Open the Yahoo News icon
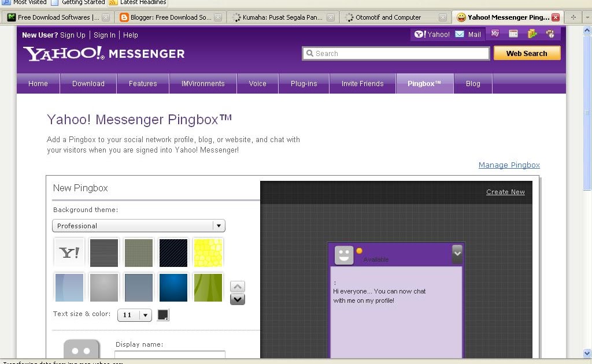Image resolution: width=592 pixels, height=364 pixels. 513,34
